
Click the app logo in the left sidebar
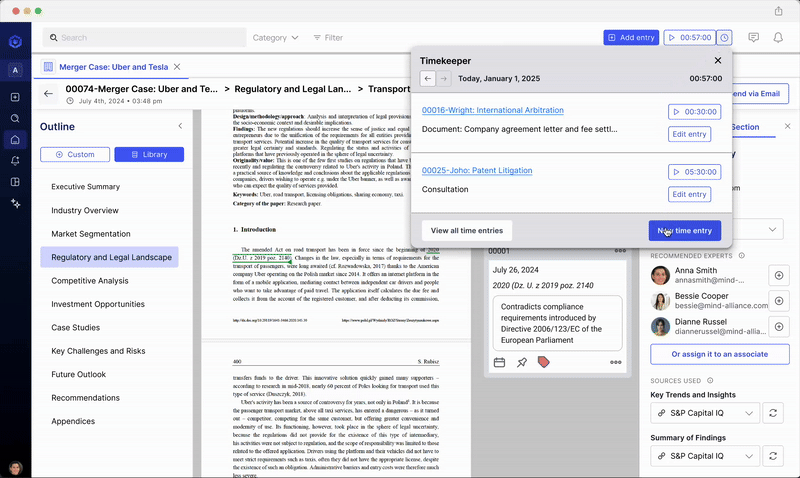click(x=15, y=41)
